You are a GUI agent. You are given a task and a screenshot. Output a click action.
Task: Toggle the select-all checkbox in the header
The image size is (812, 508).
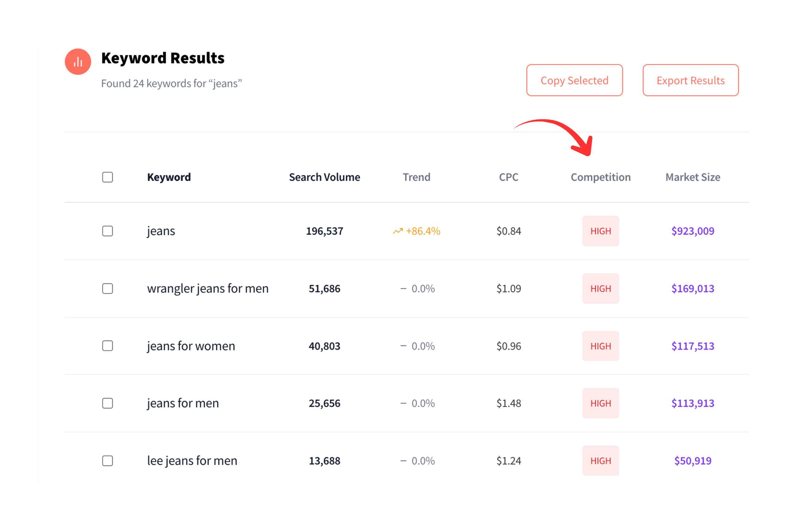coord(107,177)
